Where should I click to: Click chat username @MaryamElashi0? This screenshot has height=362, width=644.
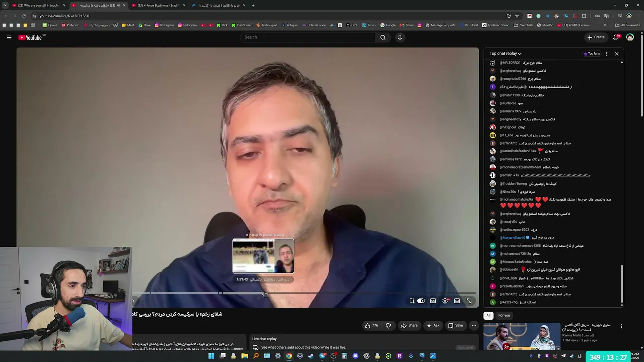pyautogui.click(x=512, y=238)
